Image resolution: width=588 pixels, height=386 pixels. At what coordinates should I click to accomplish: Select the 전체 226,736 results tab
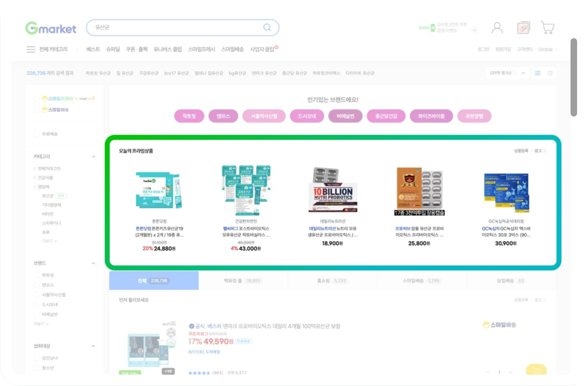[154, 281]
